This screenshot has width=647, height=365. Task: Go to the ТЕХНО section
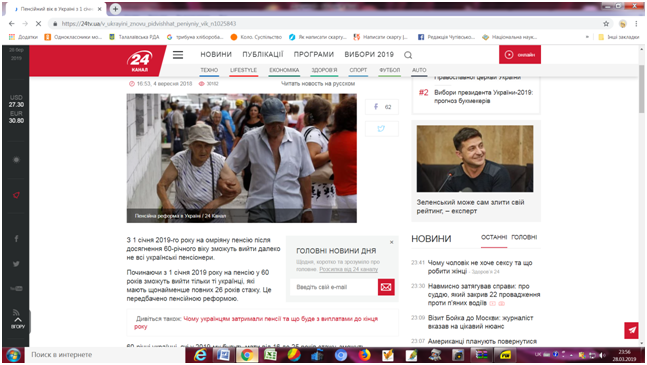tap(209, 70)
